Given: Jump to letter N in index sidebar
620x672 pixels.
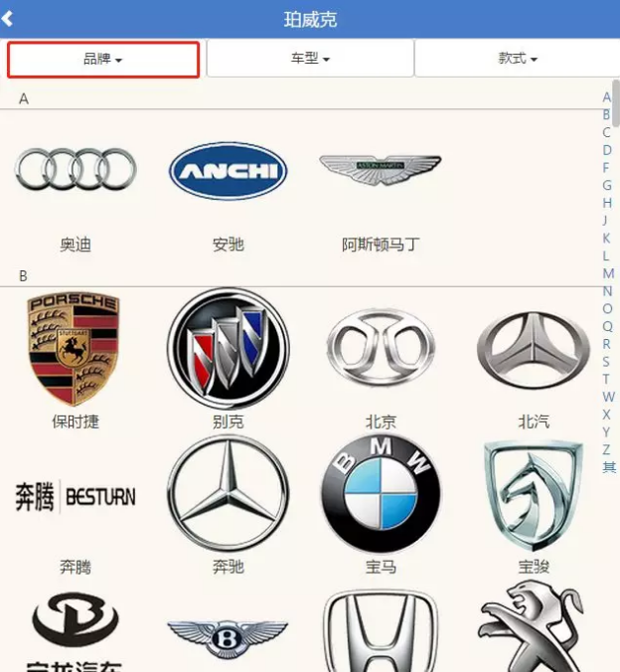Looking at the screenshot, I should coord(607,291).
